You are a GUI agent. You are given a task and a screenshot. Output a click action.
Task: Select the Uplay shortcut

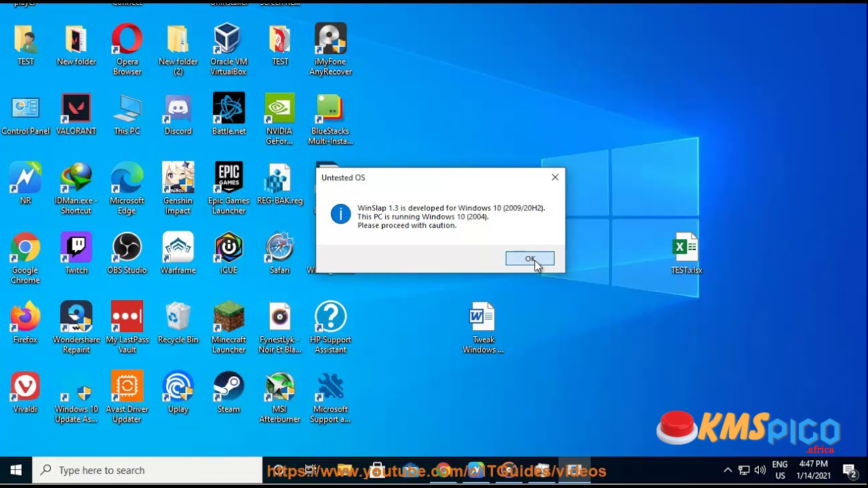click(x=178, y=393)
